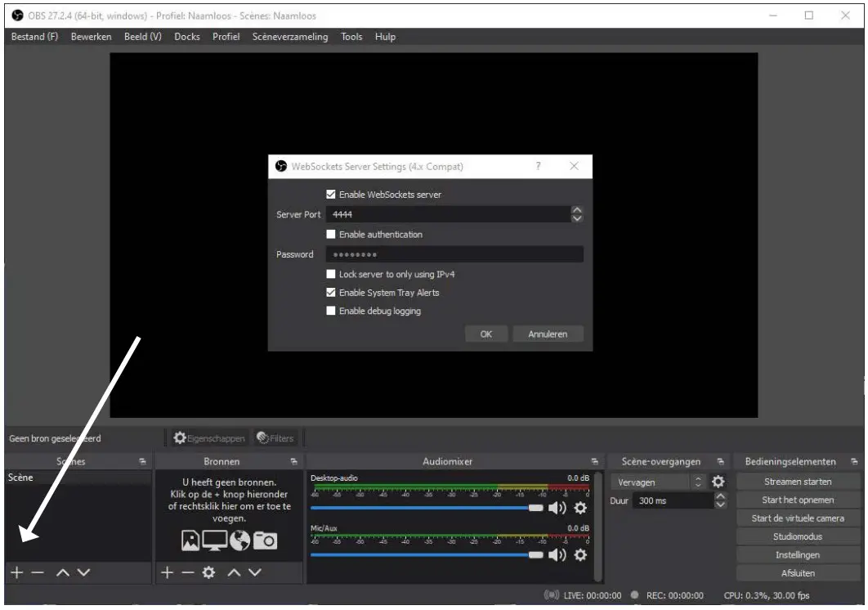This screenshot has width=868, height=610.
Task: Open the Profiel menu
Action: 226,37
